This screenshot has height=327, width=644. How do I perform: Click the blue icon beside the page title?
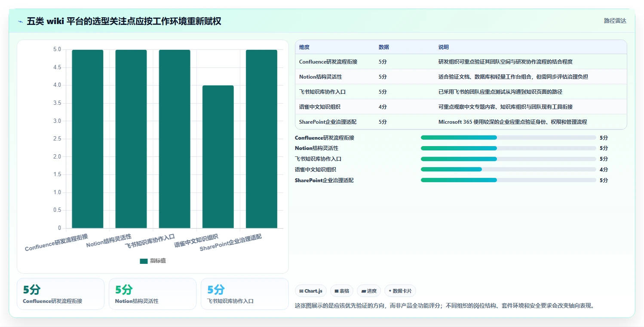(x=21, y=21)
